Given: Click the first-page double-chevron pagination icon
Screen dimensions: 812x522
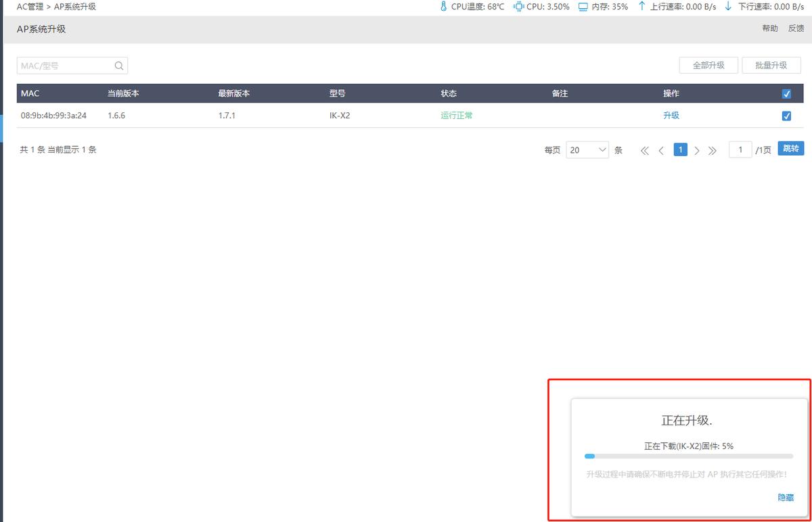Looking at the screenshot, I should pos(644,149).
